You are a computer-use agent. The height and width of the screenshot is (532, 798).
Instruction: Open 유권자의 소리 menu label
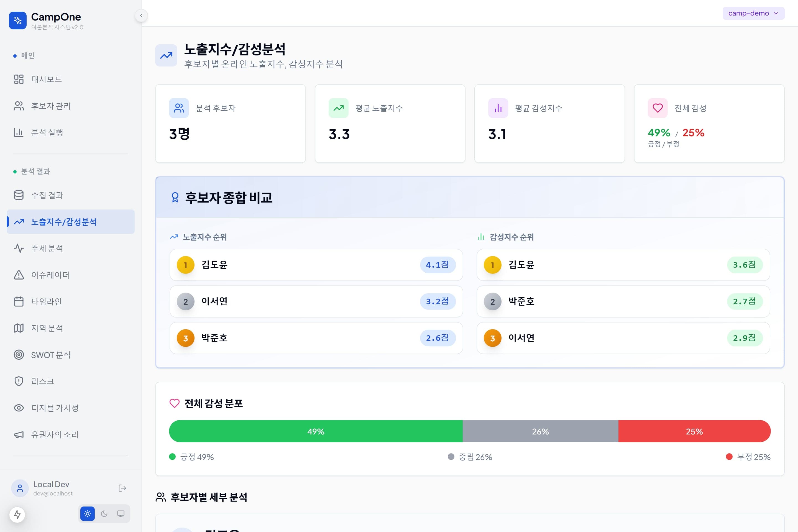55,435
